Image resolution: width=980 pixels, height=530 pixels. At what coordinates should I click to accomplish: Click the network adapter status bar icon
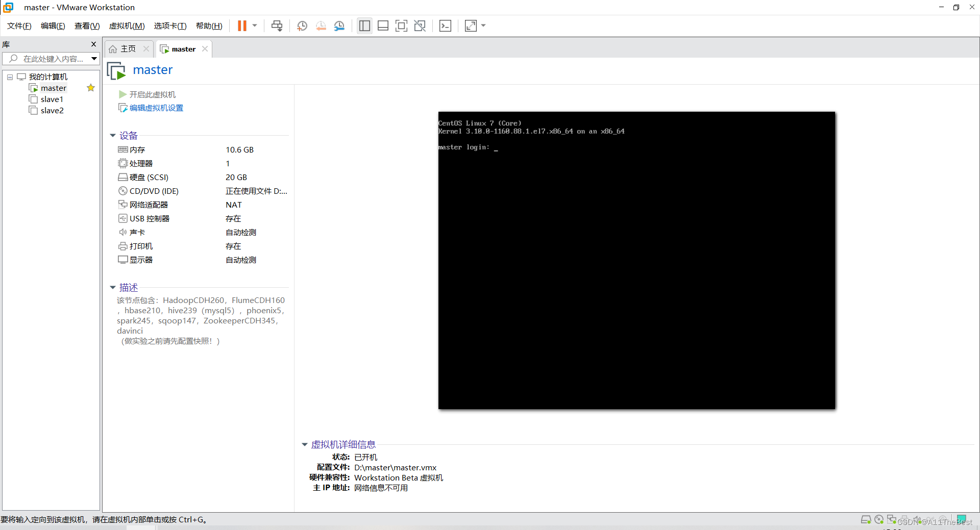pos(892,520)
